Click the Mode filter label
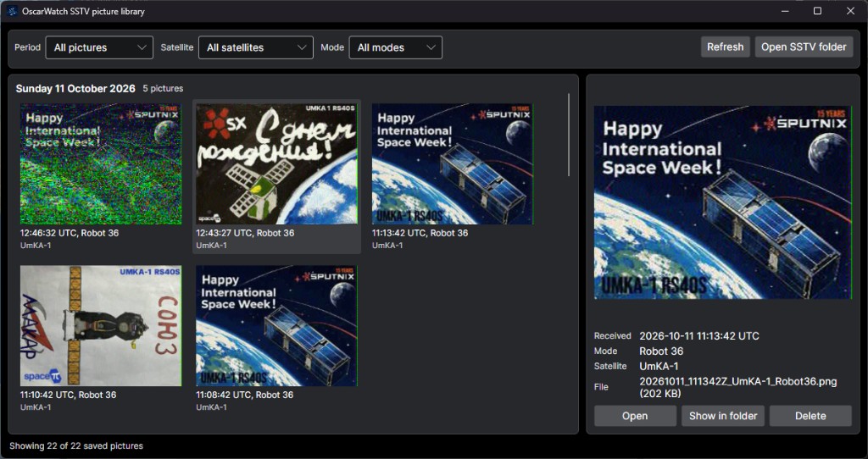 pos(332,47)
